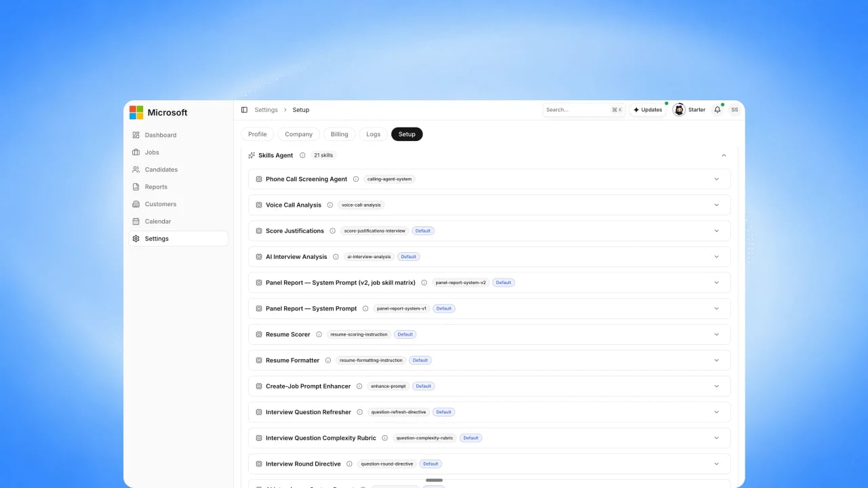This screenshot has height=488, width=868.
Task: Go to Customers in the sidebar
Action: pyautogui.click(x=178, y=204)
